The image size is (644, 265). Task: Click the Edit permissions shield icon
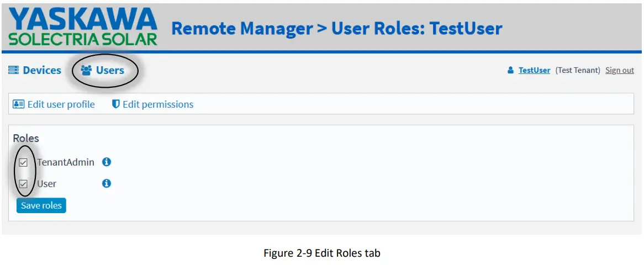tap(116, 104)
